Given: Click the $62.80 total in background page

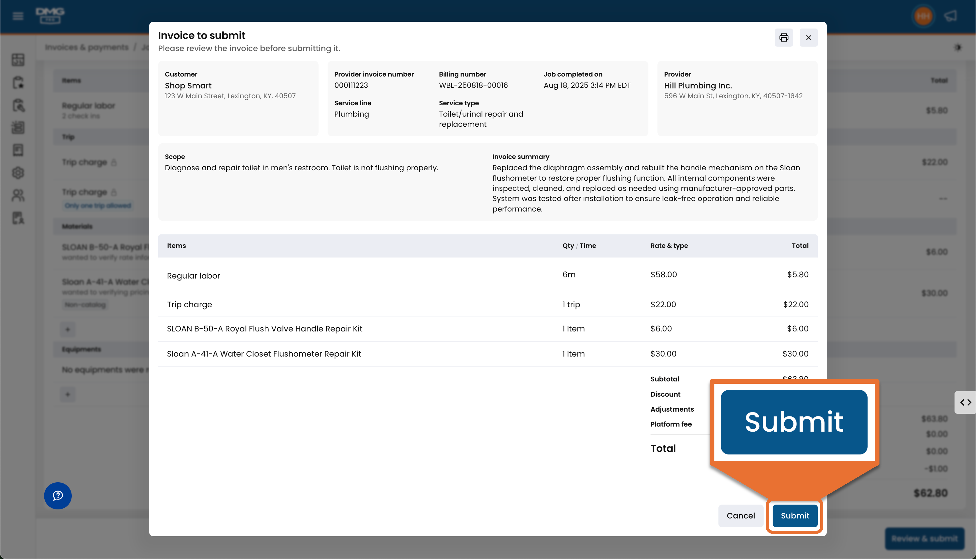Looking at the screenshot, I should [930, 493].
